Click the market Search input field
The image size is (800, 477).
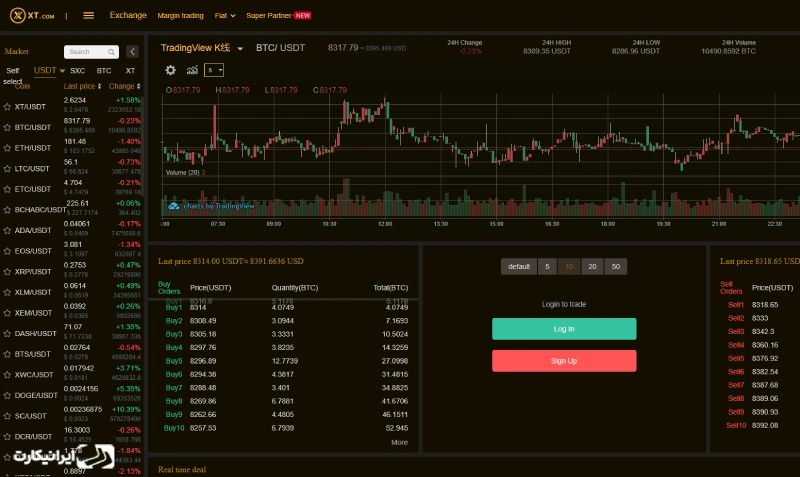pyautogui.click(x=92, y=51)
